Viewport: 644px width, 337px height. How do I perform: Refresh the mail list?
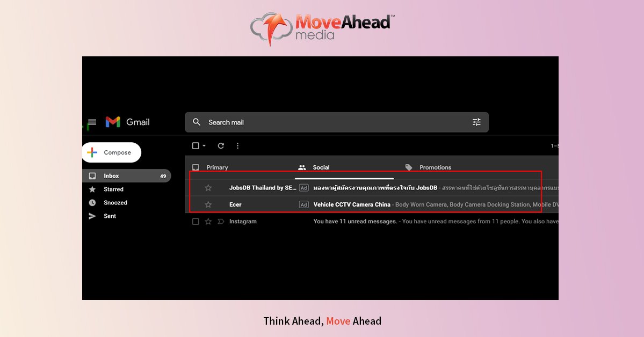pyautogui.click(x=221, y=146)
